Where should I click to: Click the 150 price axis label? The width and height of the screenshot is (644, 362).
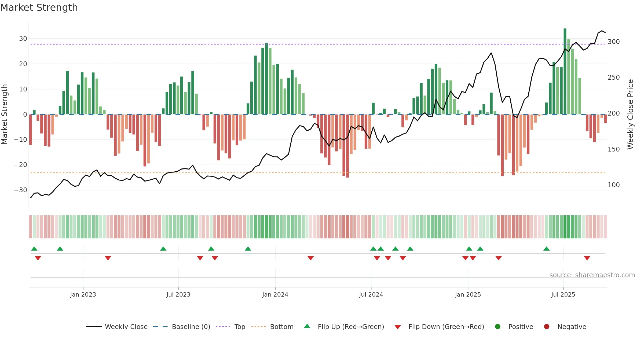[614, 149]
